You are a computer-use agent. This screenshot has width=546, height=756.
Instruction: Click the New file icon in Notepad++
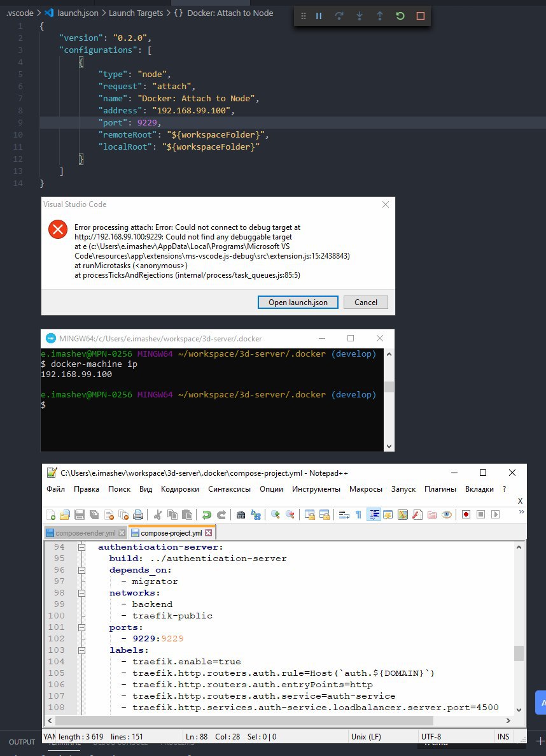coord(51,515)
